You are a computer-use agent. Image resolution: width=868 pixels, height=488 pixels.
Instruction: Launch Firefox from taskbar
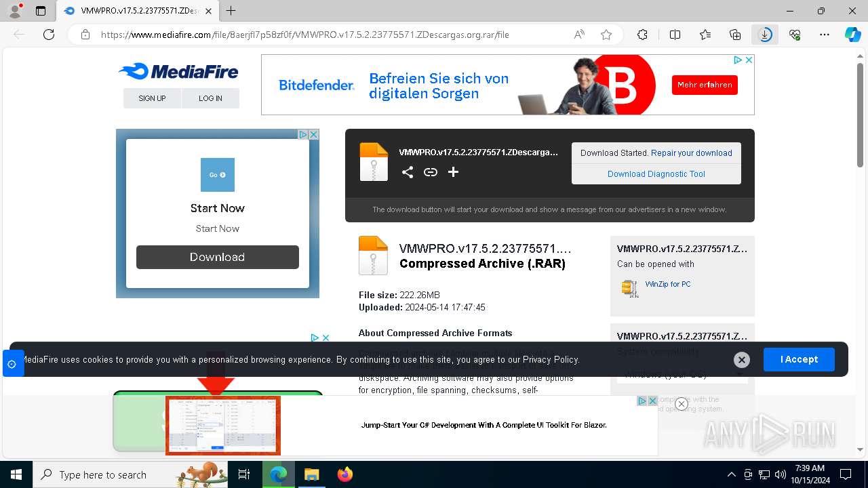pos(345,474)
